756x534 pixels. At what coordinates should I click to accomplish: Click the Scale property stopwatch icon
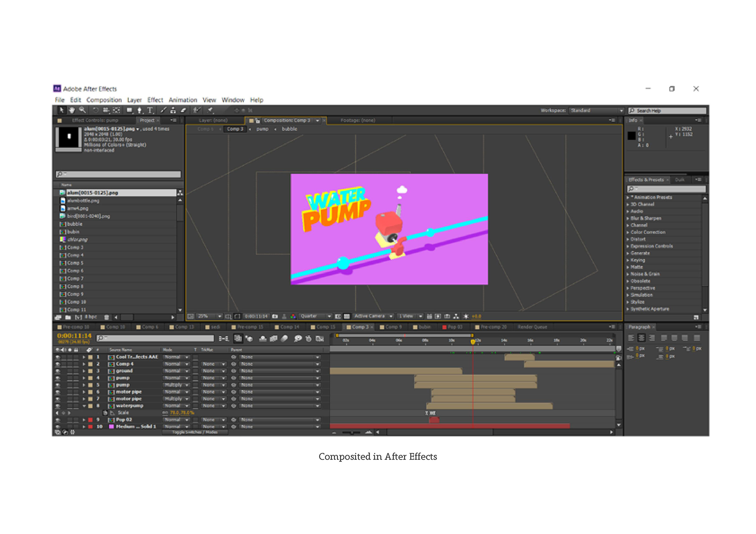coord(105,413)
